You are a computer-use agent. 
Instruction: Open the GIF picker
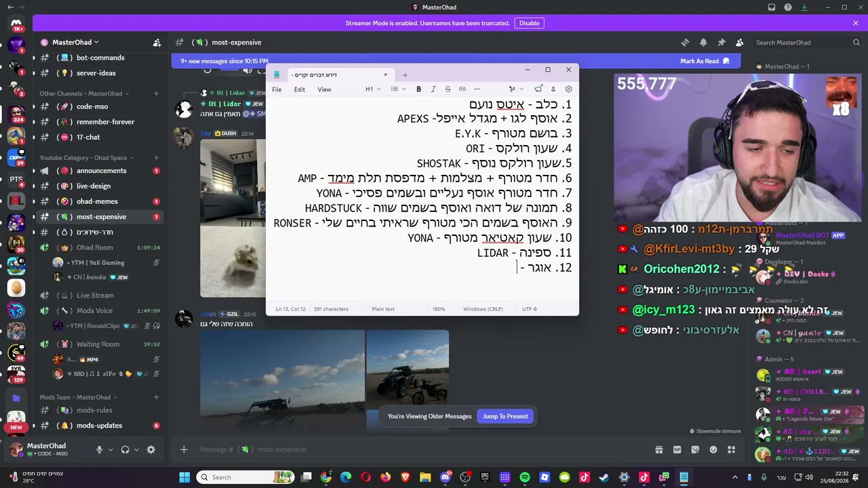677,449
